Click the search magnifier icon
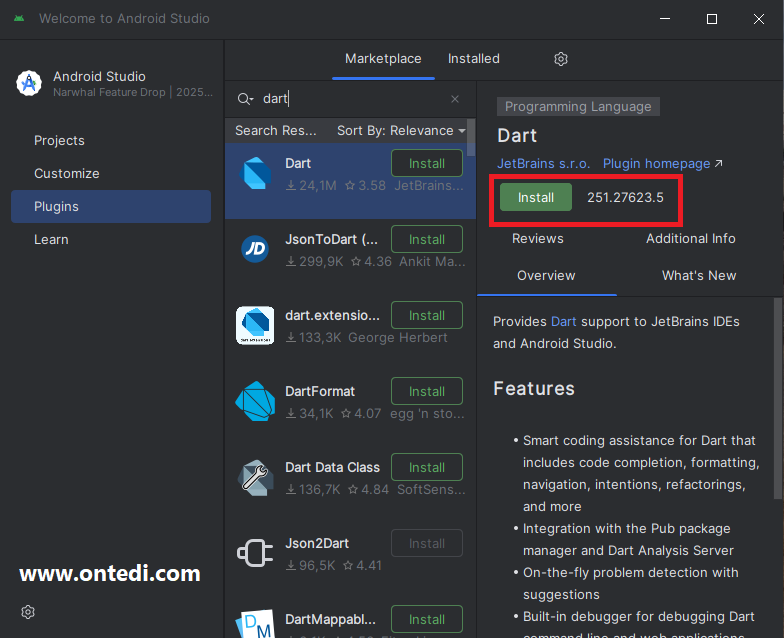784x639 pixels. (x=244, y=98)
